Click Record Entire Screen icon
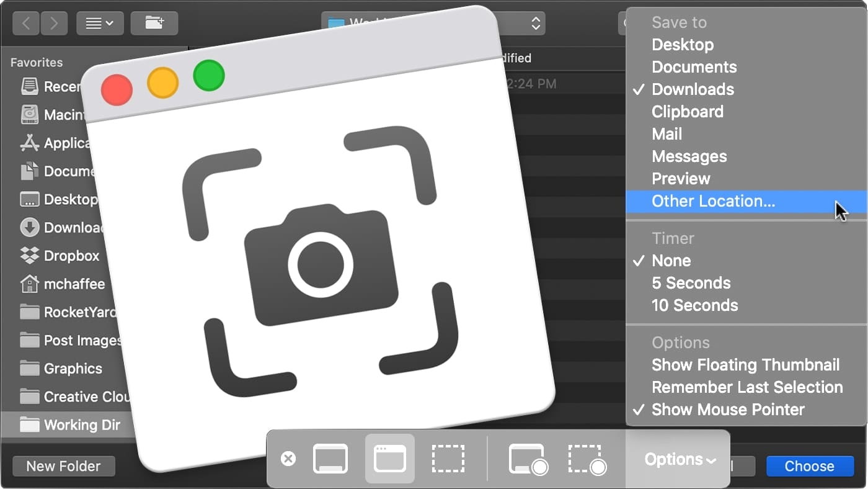The height and width of the screenshot is (489, 868). pos(528,459)
